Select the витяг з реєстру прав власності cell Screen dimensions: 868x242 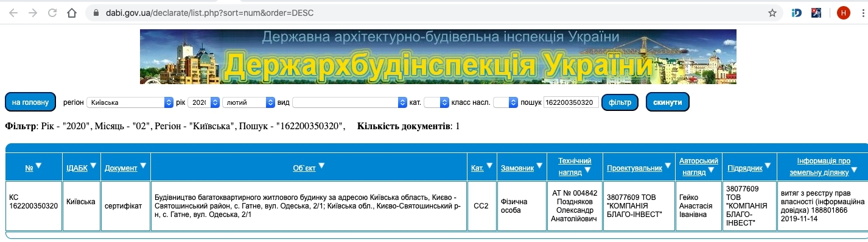(823, 206)
